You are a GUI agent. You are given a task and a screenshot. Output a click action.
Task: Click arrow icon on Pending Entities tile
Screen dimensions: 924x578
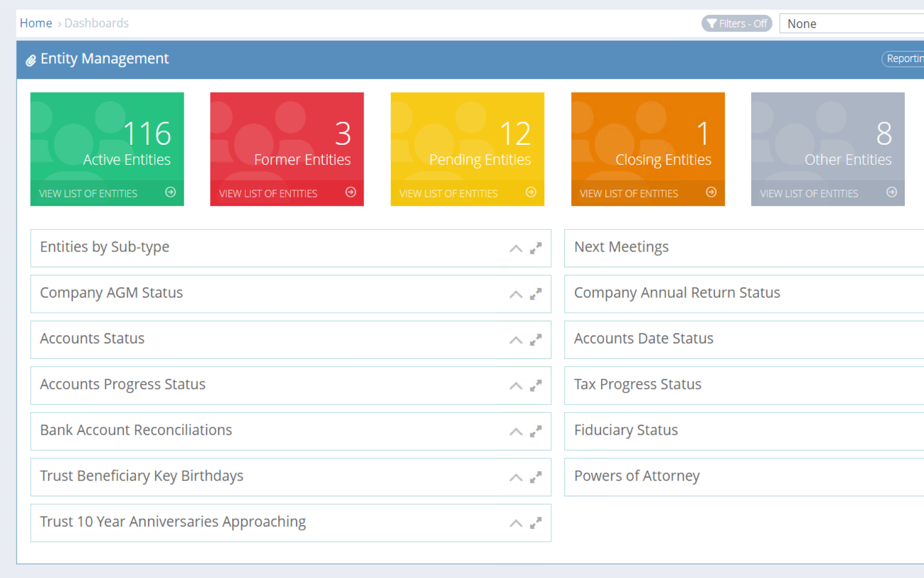coord(531,192)
